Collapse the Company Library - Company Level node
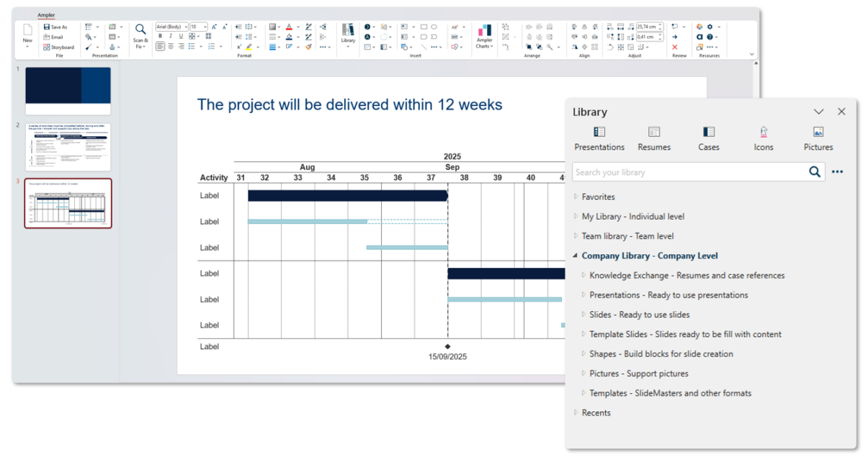This screenshot has width=868, height=468. click(x=576, y=256)
